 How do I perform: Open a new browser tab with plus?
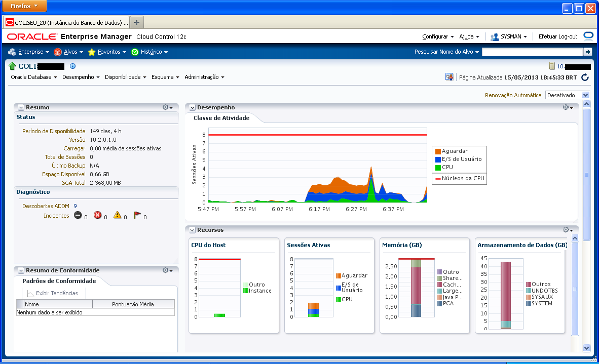137,22
